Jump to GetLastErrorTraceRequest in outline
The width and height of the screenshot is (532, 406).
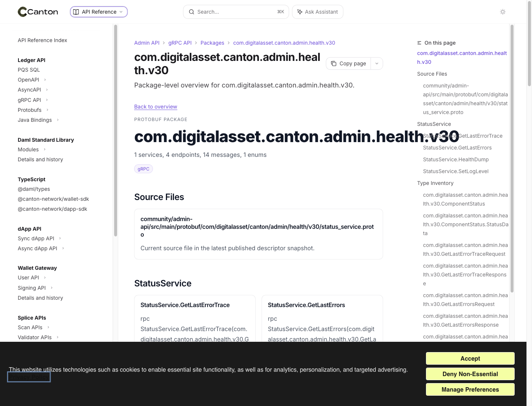[x=465, y=250]
